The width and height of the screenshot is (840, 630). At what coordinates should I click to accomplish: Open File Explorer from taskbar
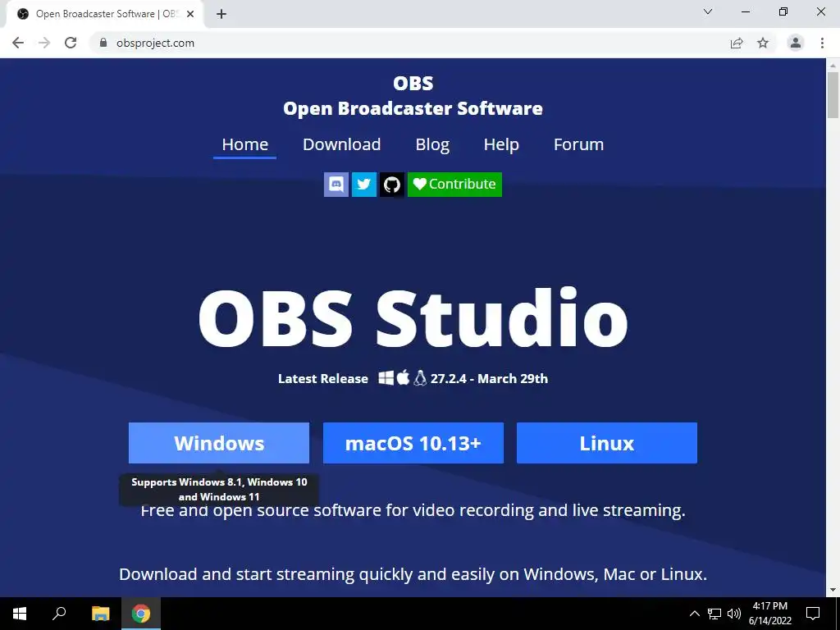click(x=100, y=614)
